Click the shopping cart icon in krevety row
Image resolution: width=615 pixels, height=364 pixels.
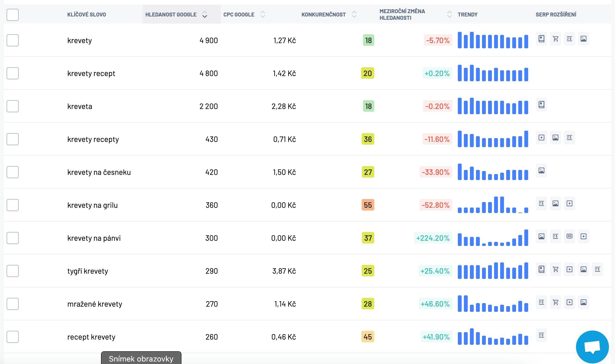[x=555, y=39]
